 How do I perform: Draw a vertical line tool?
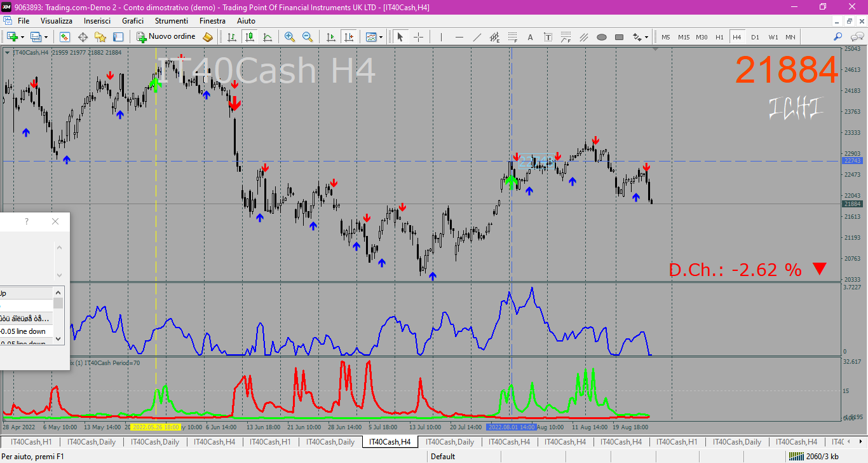[x=442, y=37]
